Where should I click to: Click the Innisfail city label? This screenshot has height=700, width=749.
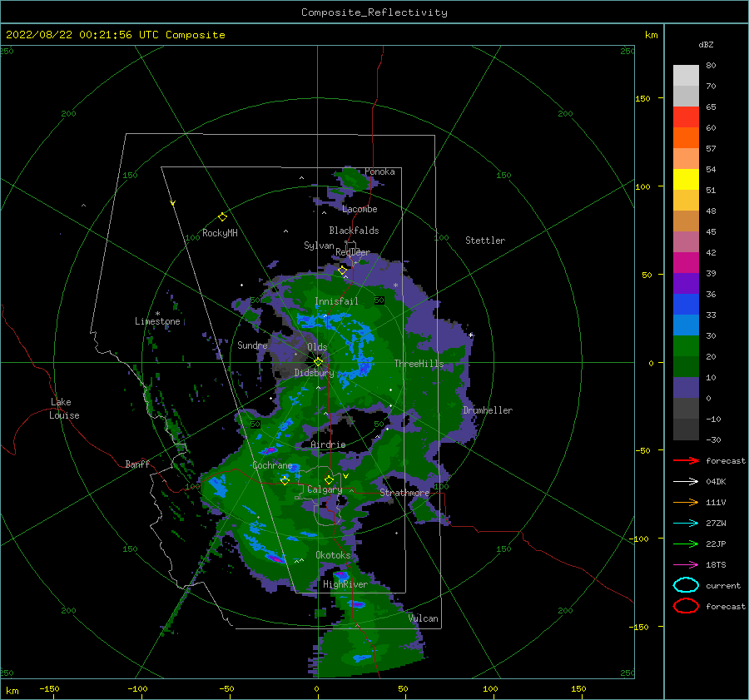tap(336, 301)
